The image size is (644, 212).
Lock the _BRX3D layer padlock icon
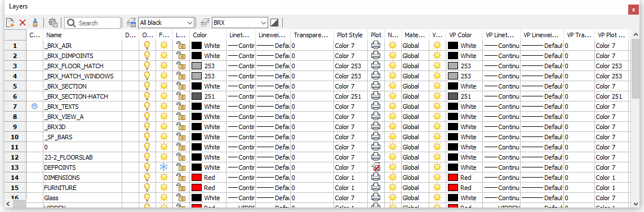(181, 127)
